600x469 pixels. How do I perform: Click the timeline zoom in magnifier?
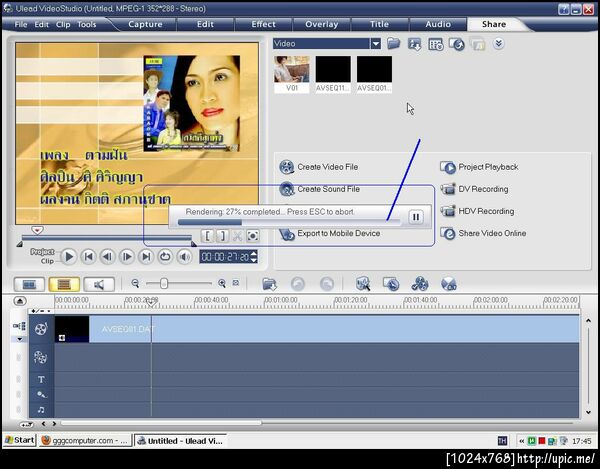222,283
